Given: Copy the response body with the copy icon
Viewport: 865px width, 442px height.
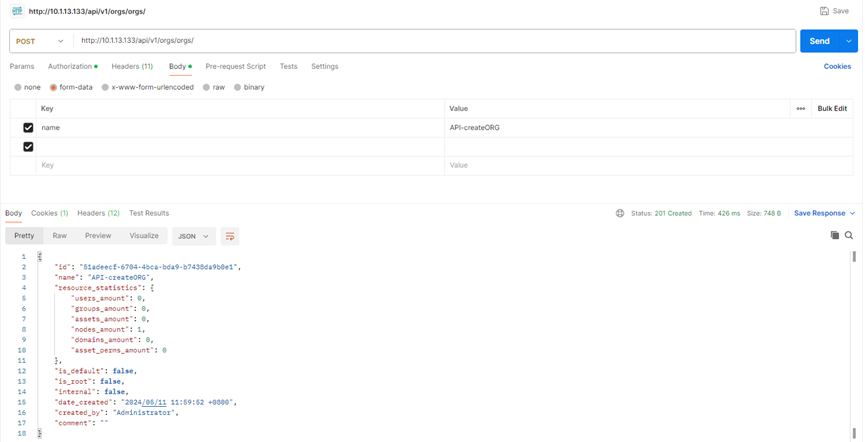Looking at the screenshot, I should click(835, 235).
